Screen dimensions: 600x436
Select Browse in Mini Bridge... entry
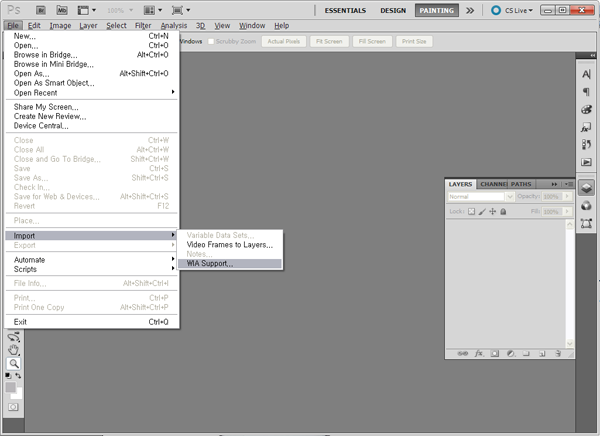(x=91, y=64)
